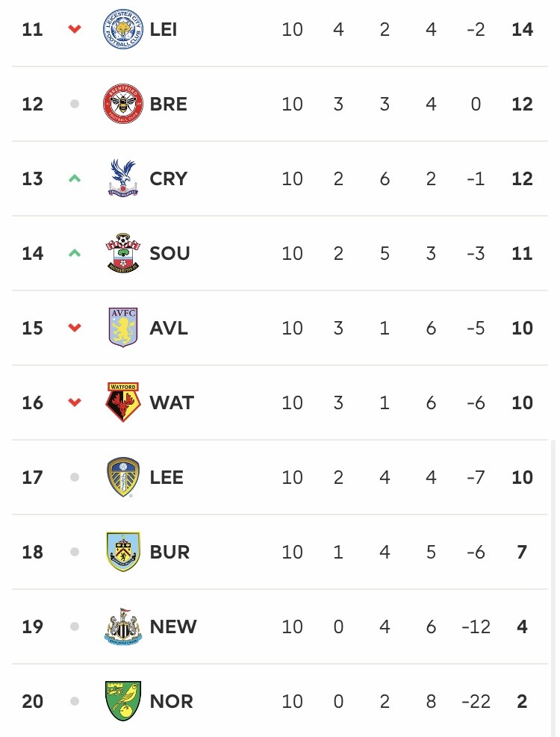This screenshot has width=560, height=737.
Task: Select the AVL team row name
Action: [169, 328]
